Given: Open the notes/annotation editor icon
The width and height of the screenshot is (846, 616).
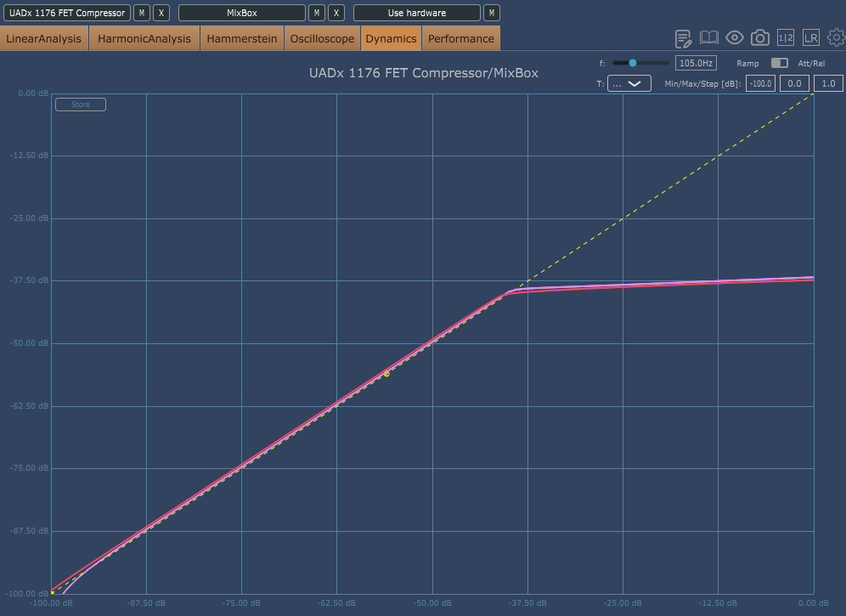Looking at the screenshot, I should coord(683,37).
